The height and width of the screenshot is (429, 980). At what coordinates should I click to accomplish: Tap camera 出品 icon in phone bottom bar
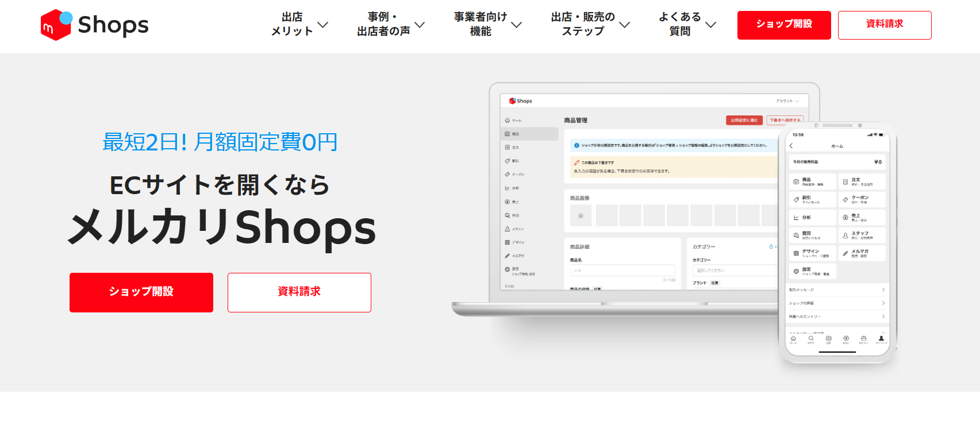[x=828, y=339]
